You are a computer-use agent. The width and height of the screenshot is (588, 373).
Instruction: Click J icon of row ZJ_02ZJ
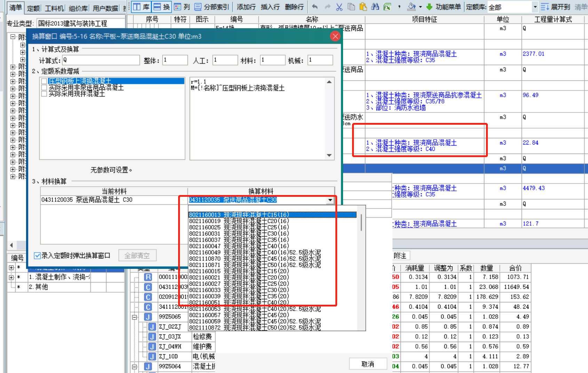[152, 327]
